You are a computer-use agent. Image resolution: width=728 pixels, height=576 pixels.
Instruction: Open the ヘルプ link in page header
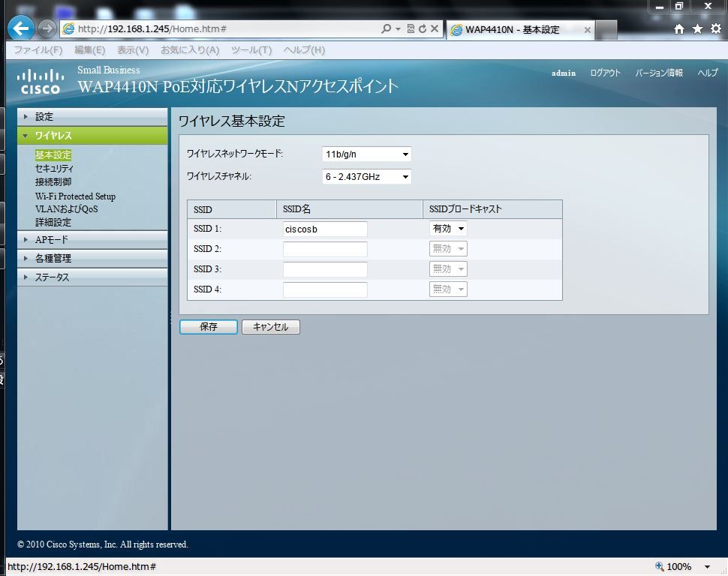[708, 73]
